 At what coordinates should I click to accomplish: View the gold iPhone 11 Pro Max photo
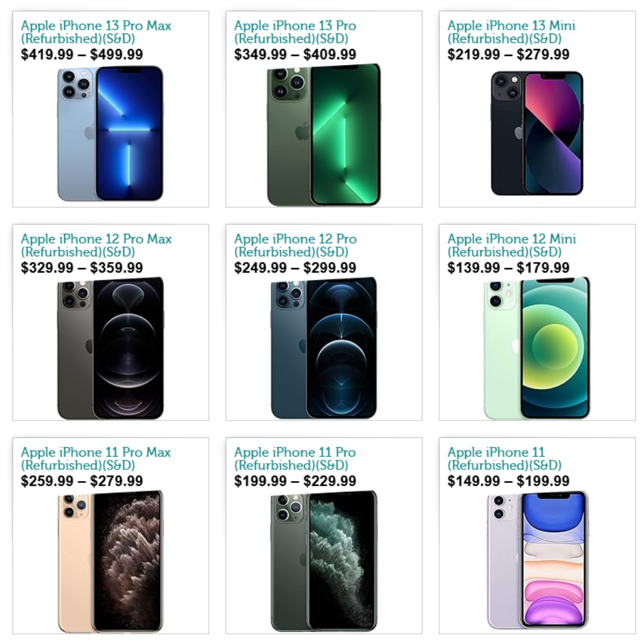111,562
